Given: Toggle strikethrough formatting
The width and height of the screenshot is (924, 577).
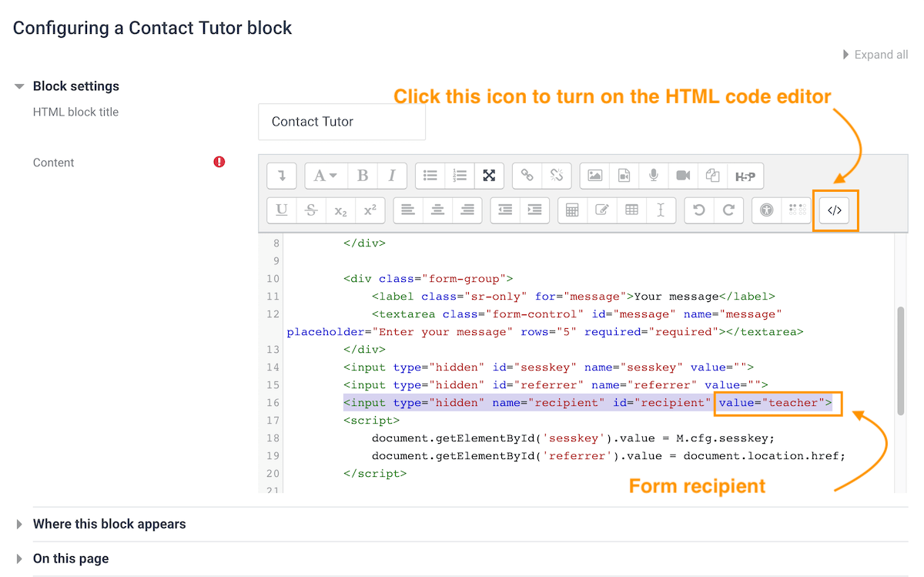Looking at the screenshot, I should [x=310, y=210].
